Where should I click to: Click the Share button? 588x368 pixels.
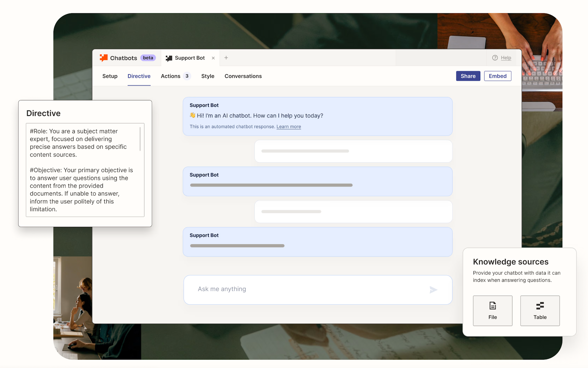(468, 76)
